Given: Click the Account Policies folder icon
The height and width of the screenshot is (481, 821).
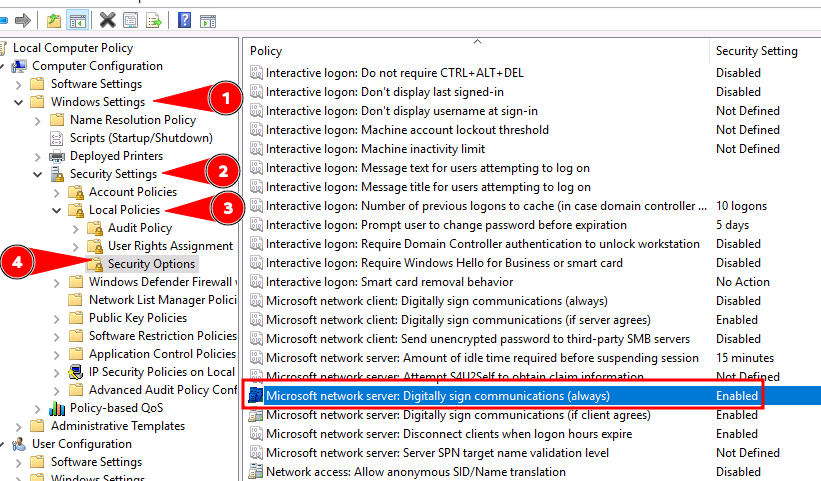Looking at the screenshot, I should 76,192.
